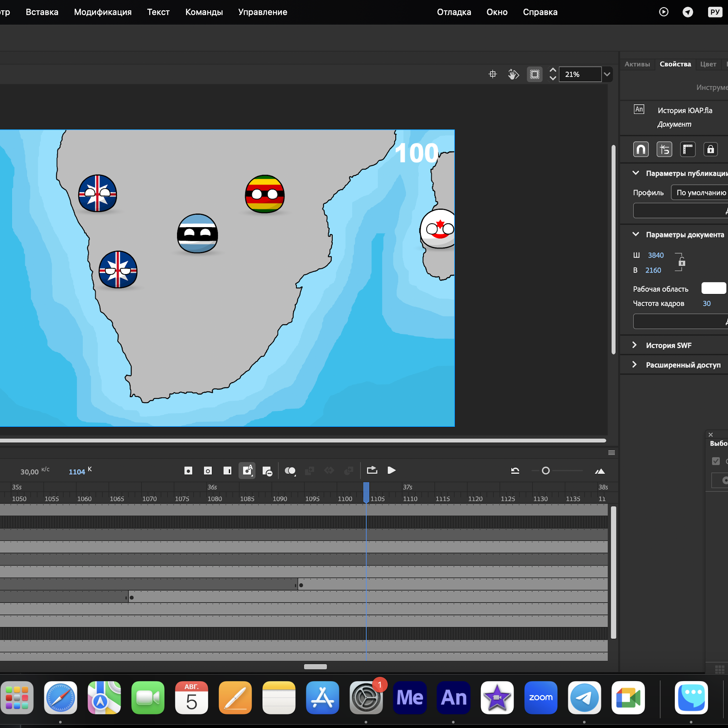Click the Insert Blank Keyframe icon
This screenshot has height=728, width=728.
pos(208,471)
